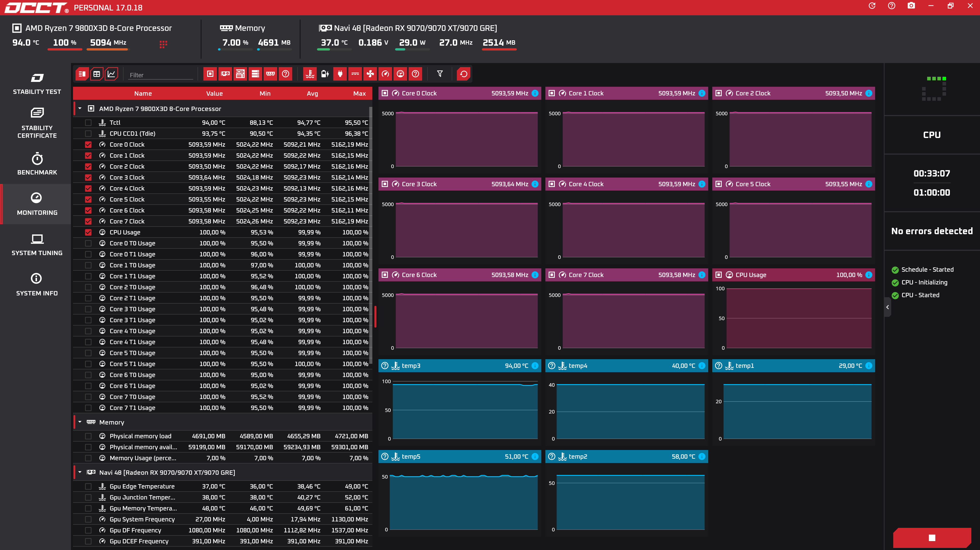Open the Benchmark section
980x550 pixels.
37,164
